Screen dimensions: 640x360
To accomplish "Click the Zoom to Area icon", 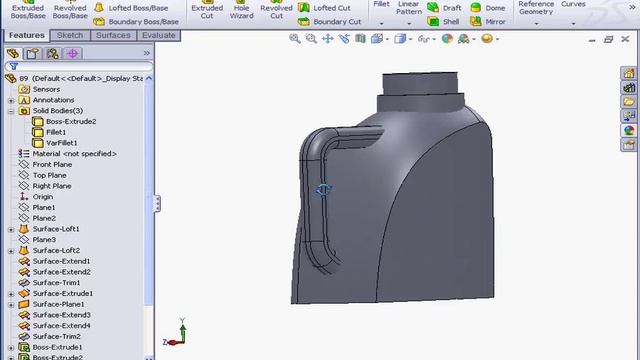I will [x=311, y=39].
